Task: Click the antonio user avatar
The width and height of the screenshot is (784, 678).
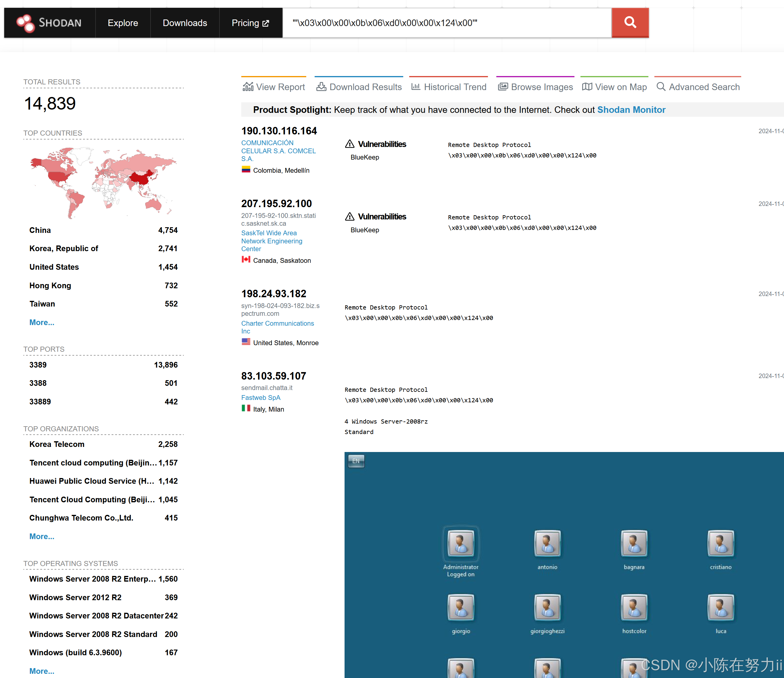Action: (x=547, y=543)
